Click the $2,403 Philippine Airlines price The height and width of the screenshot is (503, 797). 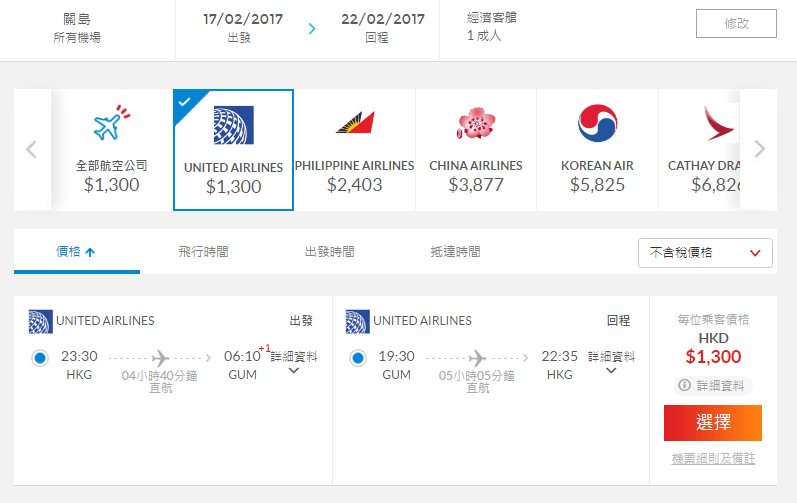point(355,185)
